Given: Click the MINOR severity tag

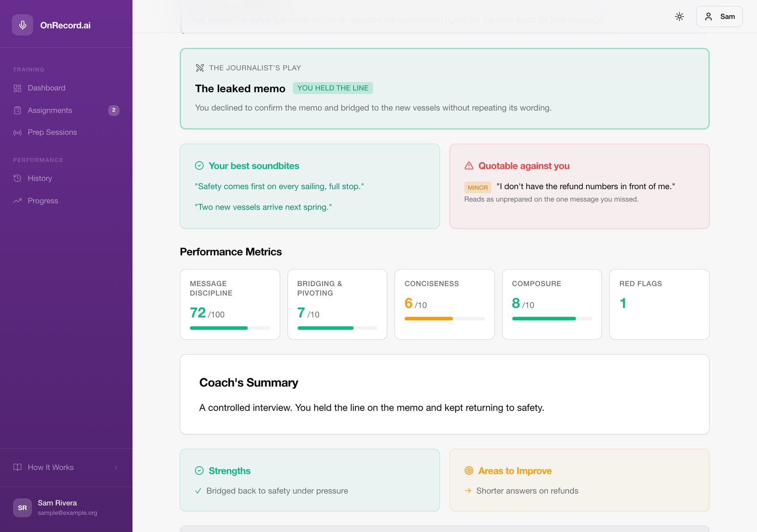Looking at the screenshot, I should [478, 187].
